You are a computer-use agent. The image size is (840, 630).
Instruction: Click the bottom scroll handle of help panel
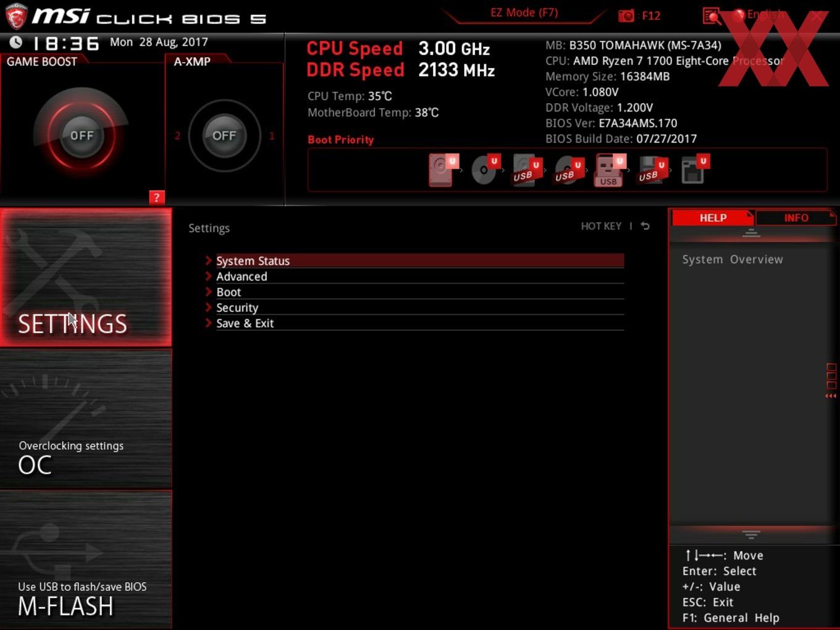click(751, 534)
